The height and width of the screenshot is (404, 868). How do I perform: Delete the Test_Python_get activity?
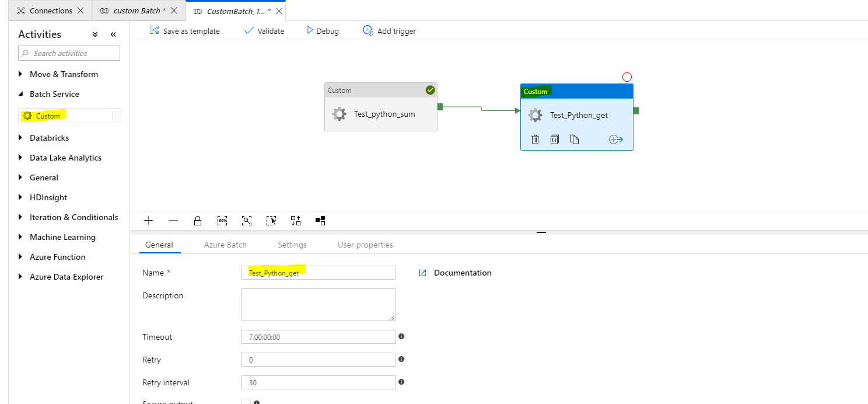[535, 139]
